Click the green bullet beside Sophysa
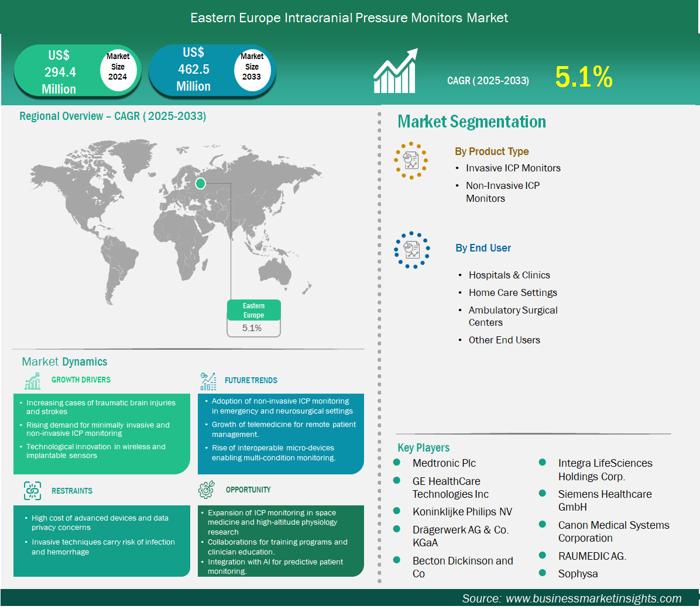Screen dimensions: 700x613 click(x=543, y=573)
